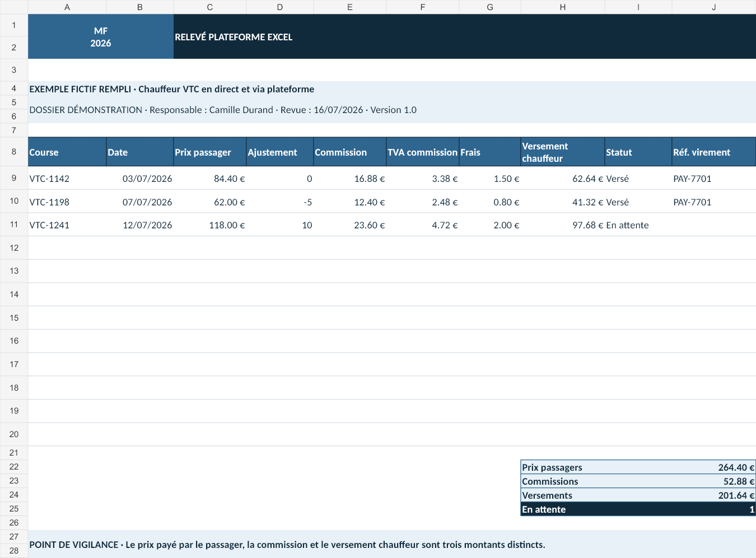This screenshot has height=558, width=756.
Task: Select cell VTC-1241
Action: (x=67, y=225)
